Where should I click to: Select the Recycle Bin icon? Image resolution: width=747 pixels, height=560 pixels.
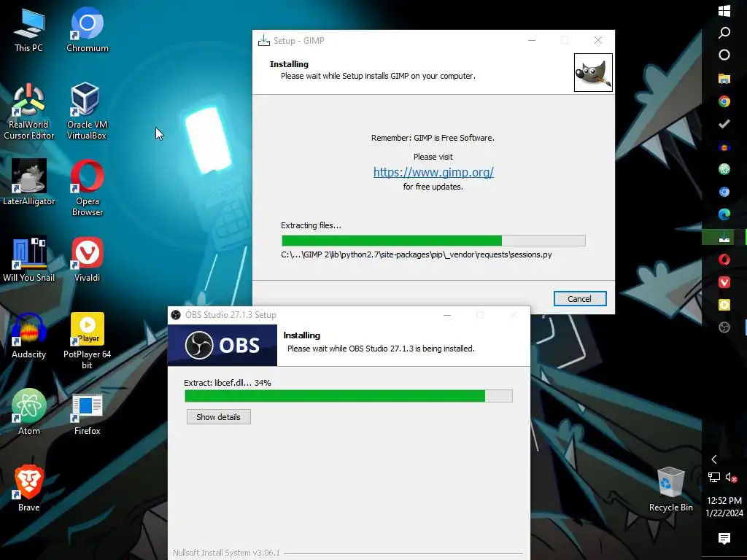(671, 489)
